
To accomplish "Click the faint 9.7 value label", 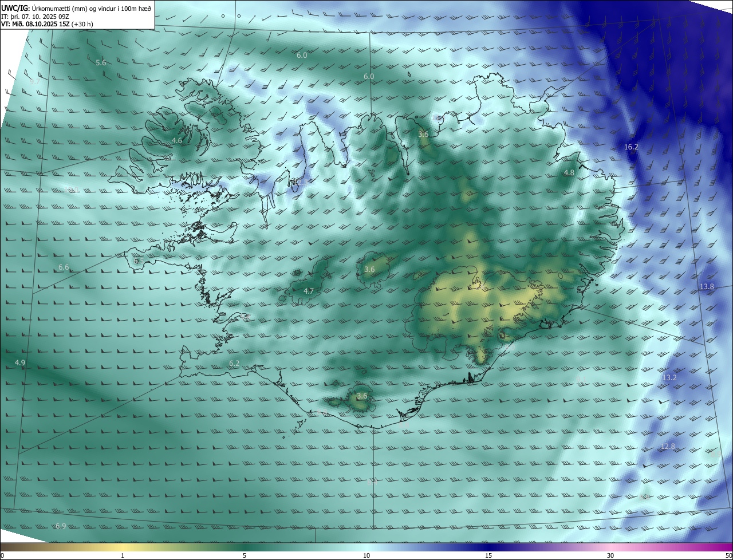I will point(35,82).
